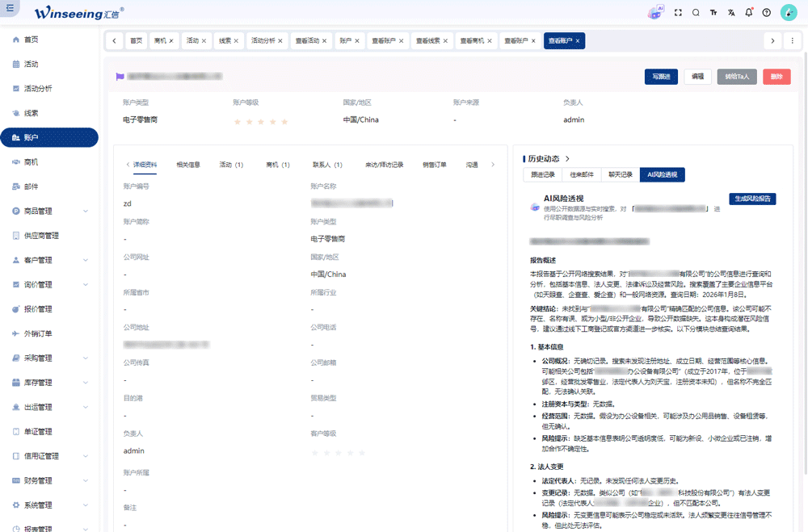
Task: Open the AI assistant robot icon
Action: (x=656, y=13)
